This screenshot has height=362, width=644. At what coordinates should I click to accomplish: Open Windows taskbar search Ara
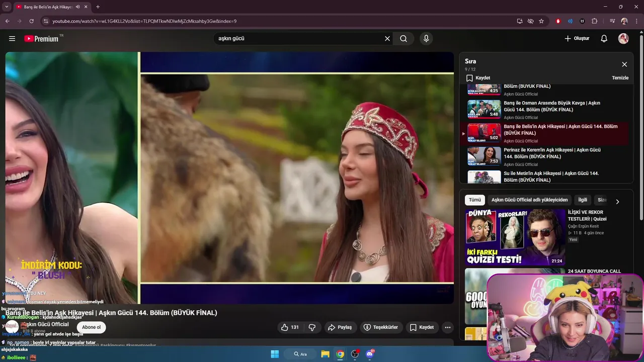[301, 354]
